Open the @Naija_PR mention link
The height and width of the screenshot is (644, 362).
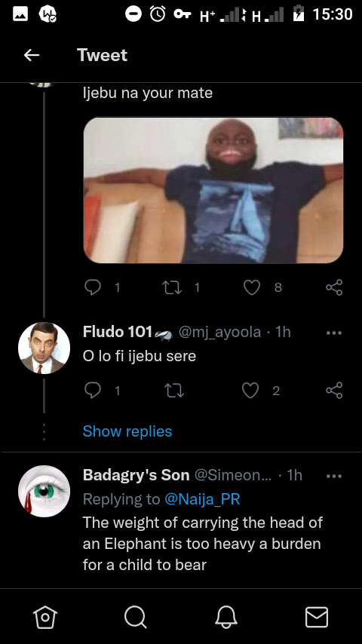(202, 499)
